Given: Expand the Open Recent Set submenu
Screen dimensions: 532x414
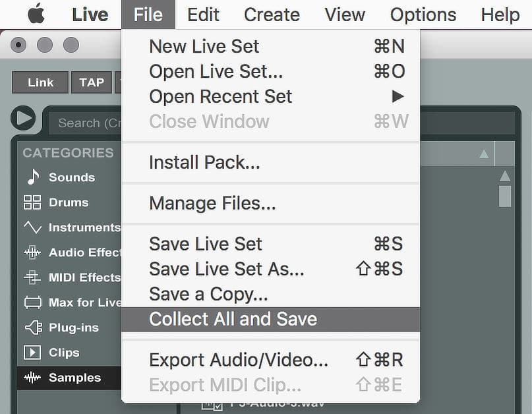Looking at the screenshot, I should click(271, 96).
